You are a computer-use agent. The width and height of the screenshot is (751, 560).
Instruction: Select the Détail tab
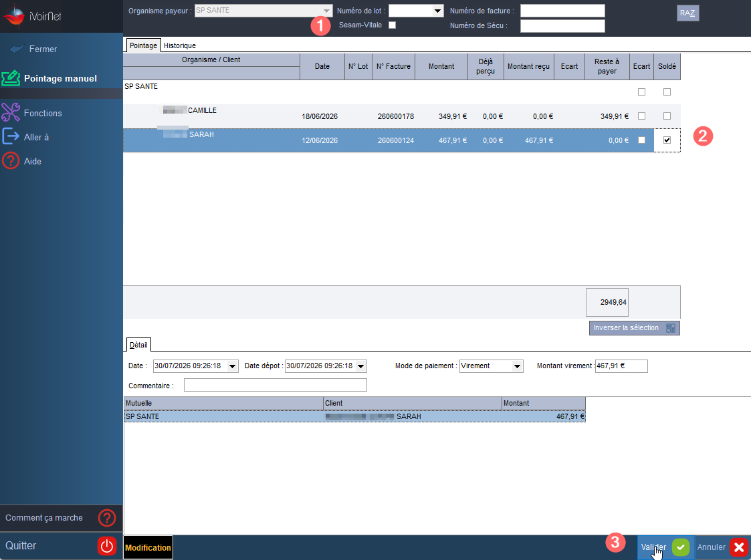tap(138, 345)
